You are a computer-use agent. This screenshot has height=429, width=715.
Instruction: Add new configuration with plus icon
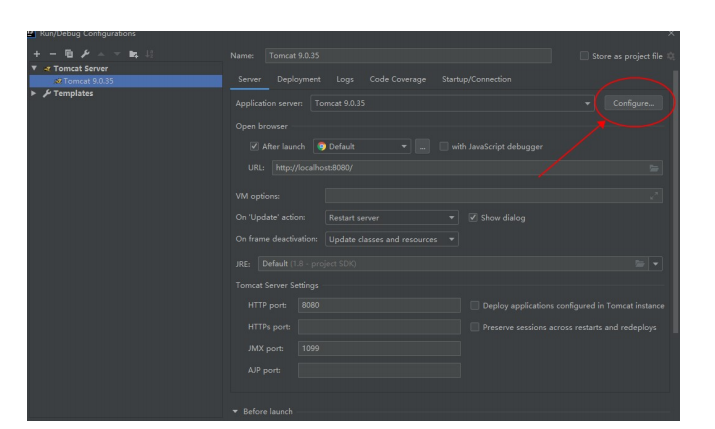tap(37, 54)
